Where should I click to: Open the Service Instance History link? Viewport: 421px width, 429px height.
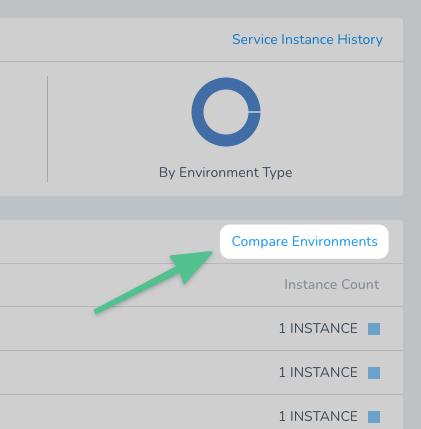coord(307,39)
